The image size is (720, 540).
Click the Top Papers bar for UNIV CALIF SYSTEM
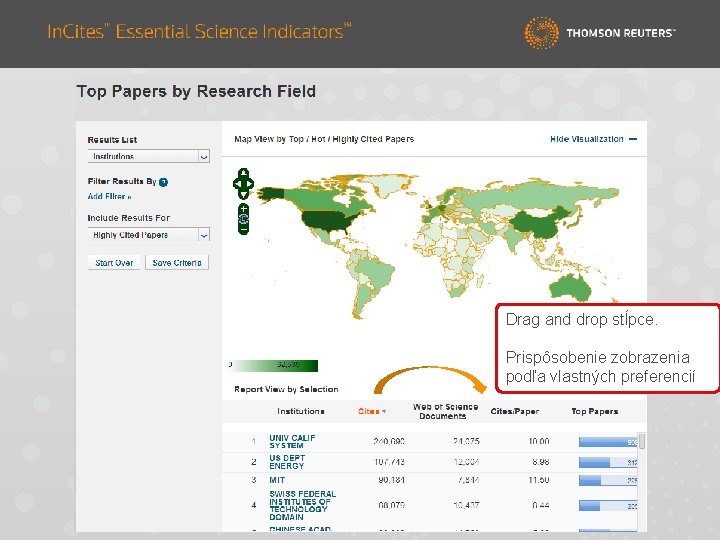click(608, 442)
